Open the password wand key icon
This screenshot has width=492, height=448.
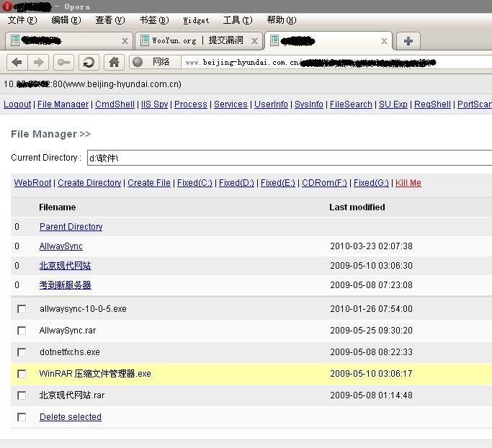[63, 63]
